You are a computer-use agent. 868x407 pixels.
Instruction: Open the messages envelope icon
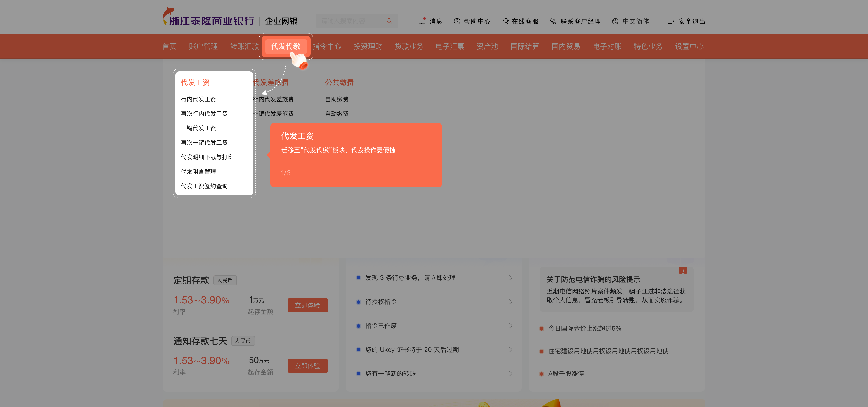click(x=422, y=21)
